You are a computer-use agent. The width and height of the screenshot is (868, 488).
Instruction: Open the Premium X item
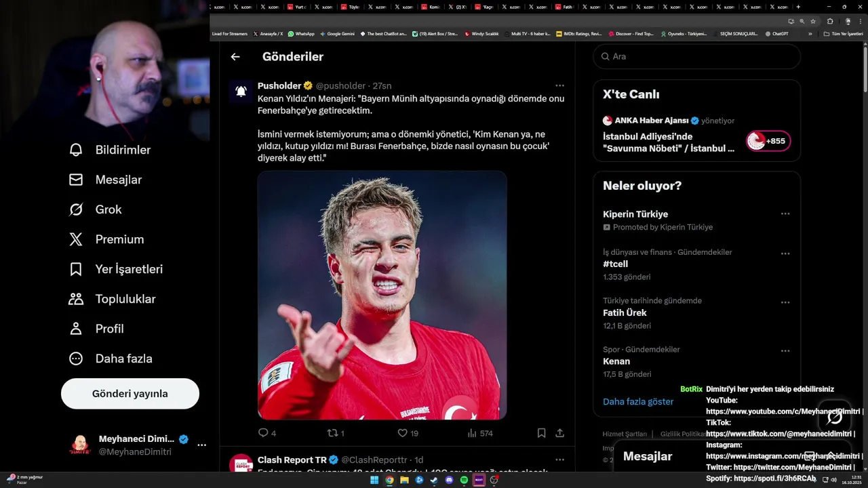click(x=106, y=239)
